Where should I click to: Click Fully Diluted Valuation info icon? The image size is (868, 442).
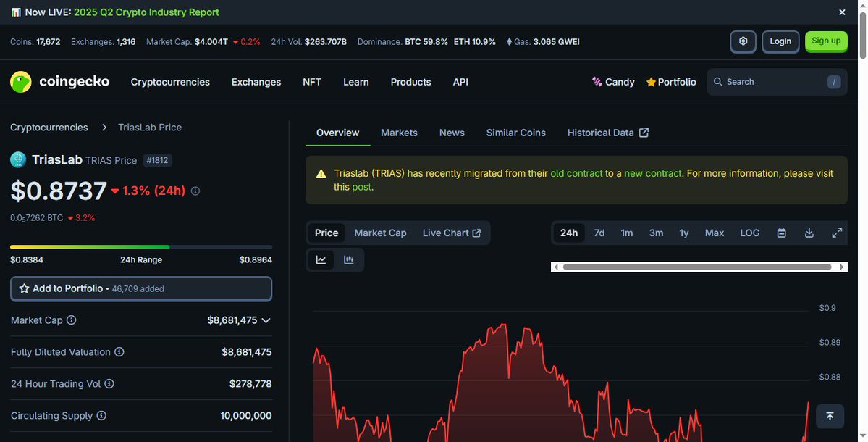coord(119,351)
